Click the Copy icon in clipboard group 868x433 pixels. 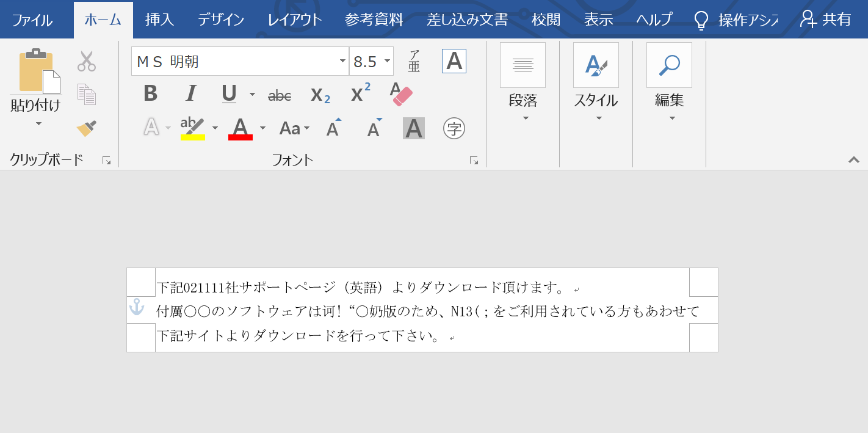coord(87,95)
